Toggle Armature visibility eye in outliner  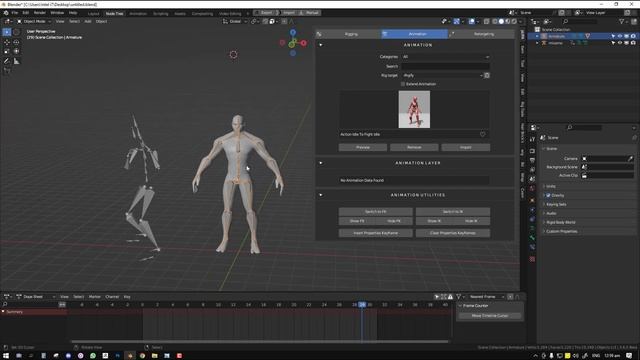pos(620,36)
